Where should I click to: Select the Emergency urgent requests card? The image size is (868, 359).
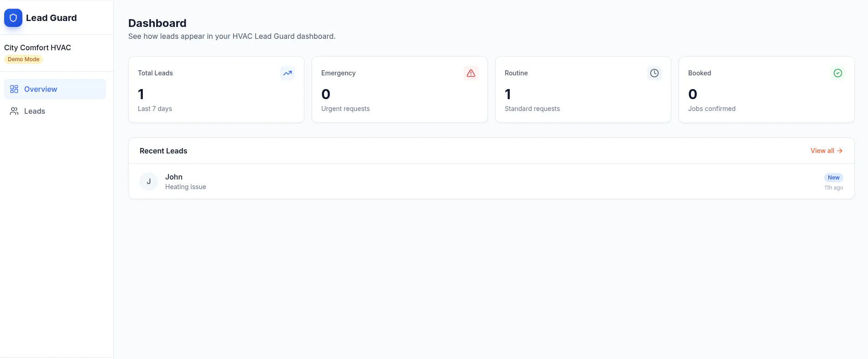(400, 90)
